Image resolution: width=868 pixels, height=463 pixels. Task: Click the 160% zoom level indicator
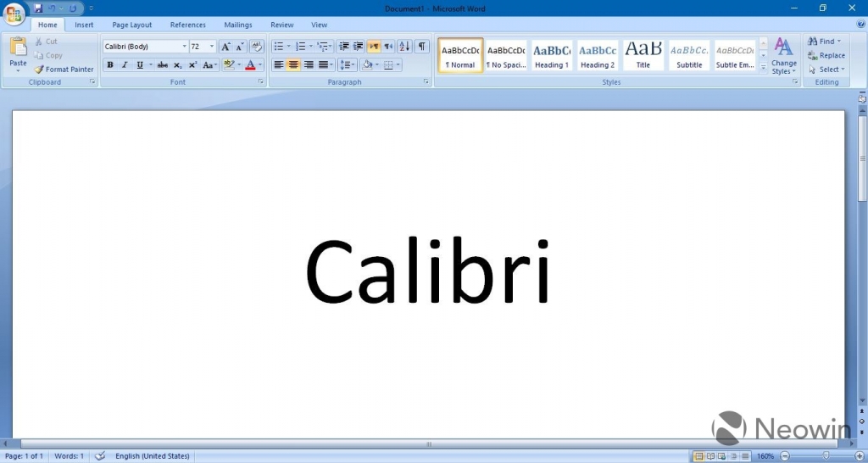[x=765, y=456]
